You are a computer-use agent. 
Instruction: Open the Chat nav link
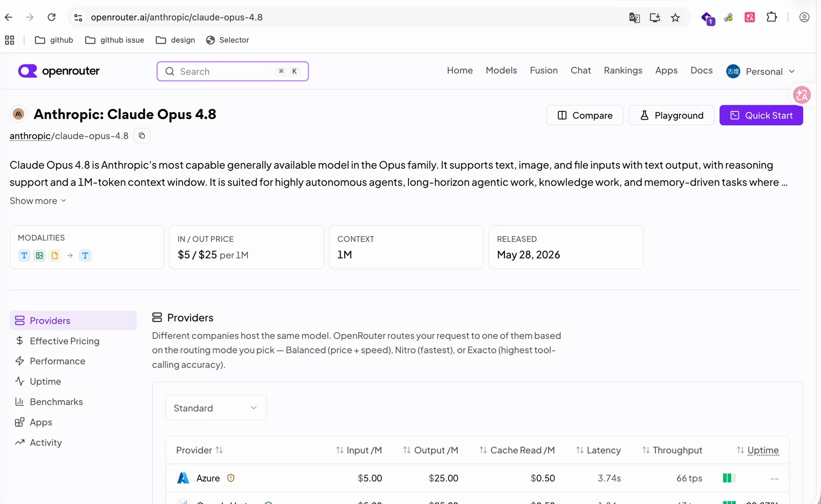click(581, 70)
